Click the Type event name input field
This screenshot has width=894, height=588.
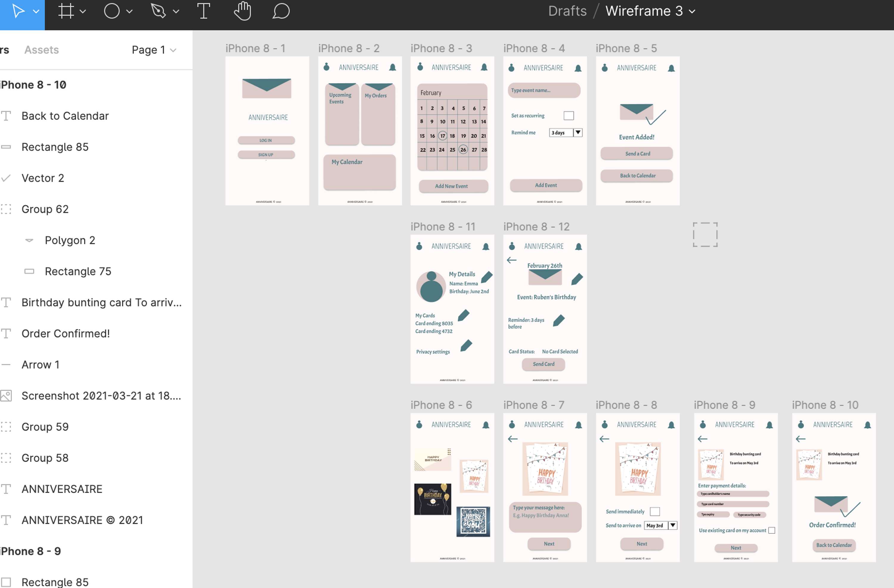click(x=544, y=90)
